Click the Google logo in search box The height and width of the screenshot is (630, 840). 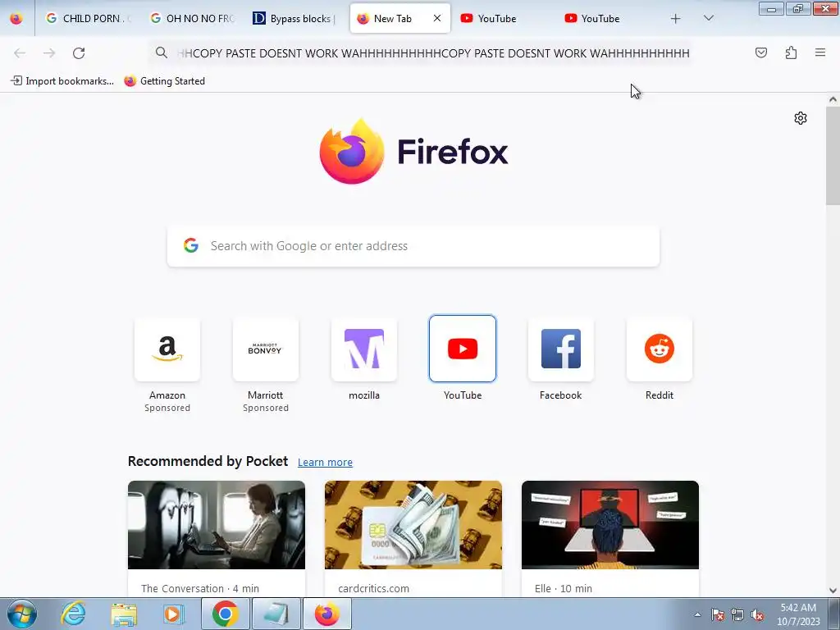(x=190, y=246)
